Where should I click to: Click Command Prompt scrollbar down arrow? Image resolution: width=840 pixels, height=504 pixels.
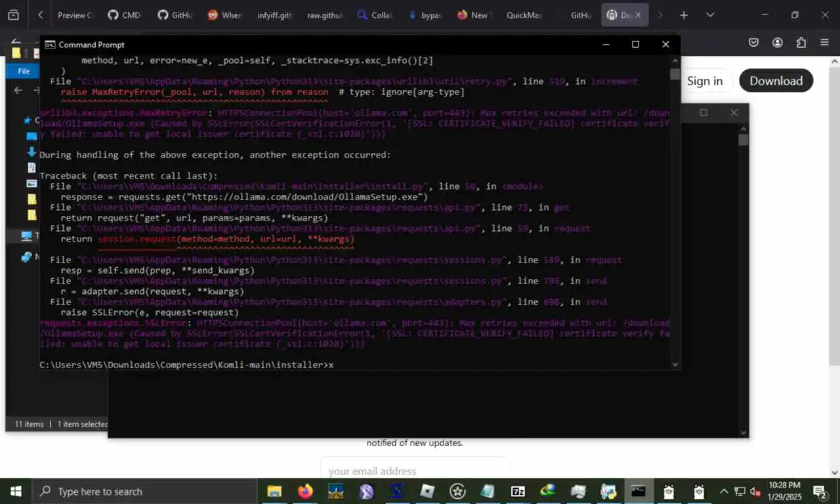tap(675, 364)
